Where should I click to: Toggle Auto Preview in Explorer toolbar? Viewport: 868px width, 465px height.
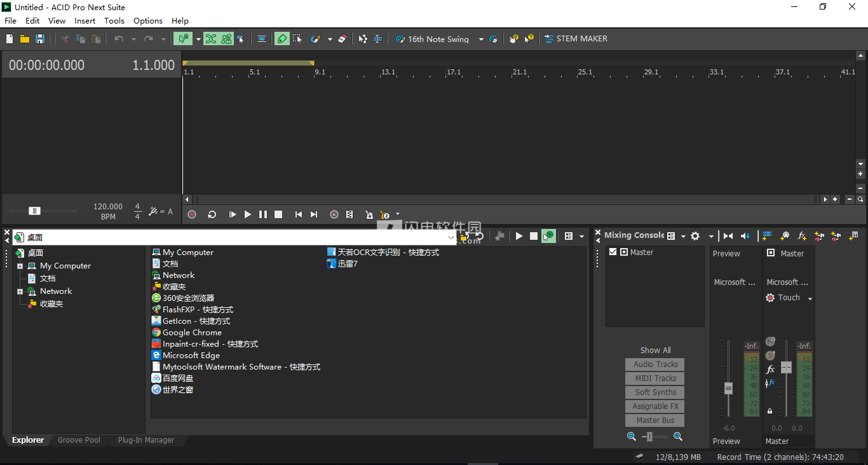tap(548, 236)
